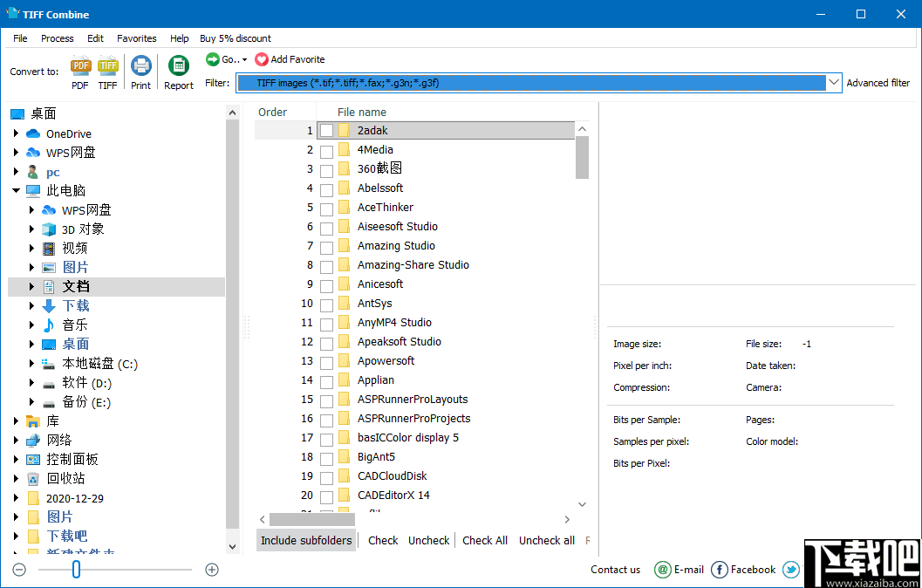Click the Check All button

click(484, 540)
